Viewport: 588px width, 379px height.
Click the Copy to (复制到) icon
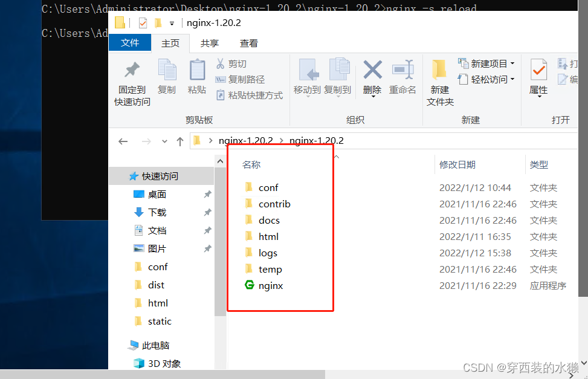tap(338, 70)
